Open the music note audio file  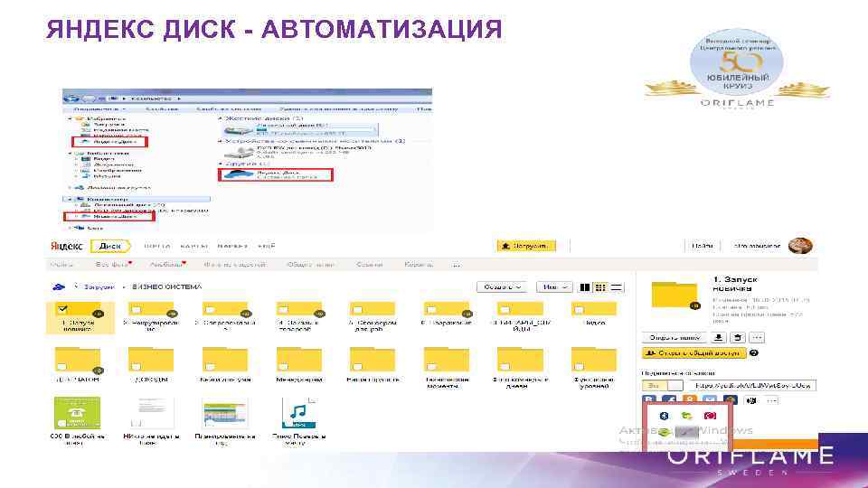point(298,413)
